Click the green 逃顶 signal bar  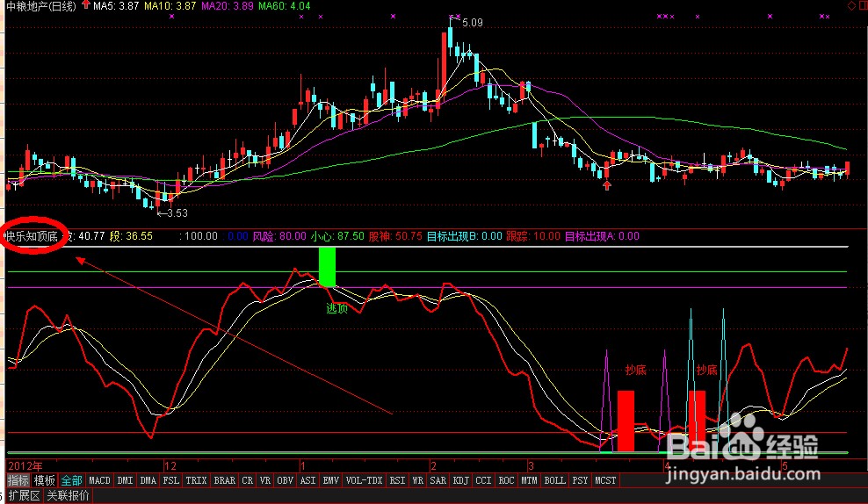[x=327, y=267]
